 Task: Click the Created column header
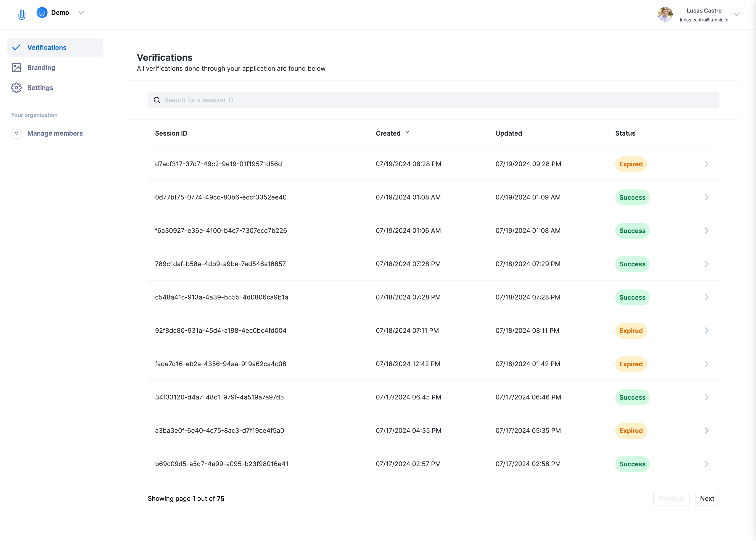tap(388, 133)
